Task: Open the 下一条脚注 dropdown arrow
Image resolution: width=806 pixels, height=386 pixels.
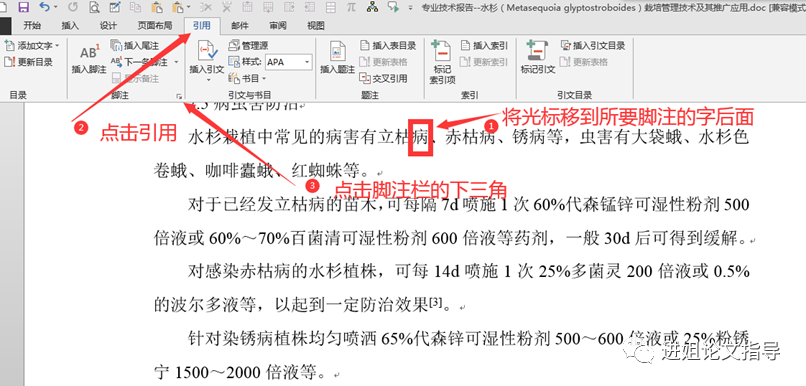Action: (176, 62)
